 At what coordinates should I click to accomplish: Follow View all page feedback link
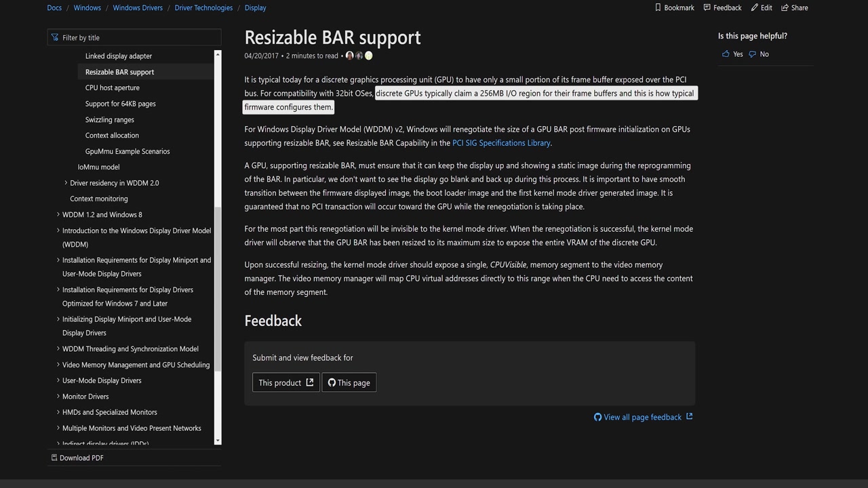click(642, 417)
